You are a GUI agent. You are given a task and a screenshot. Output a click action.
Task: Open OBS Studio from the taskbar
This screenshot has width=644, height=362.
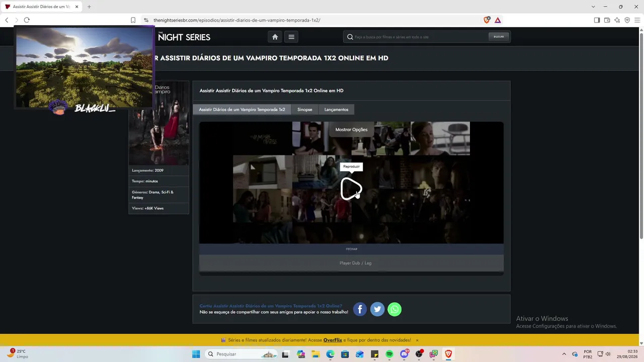tap(419, 354)
